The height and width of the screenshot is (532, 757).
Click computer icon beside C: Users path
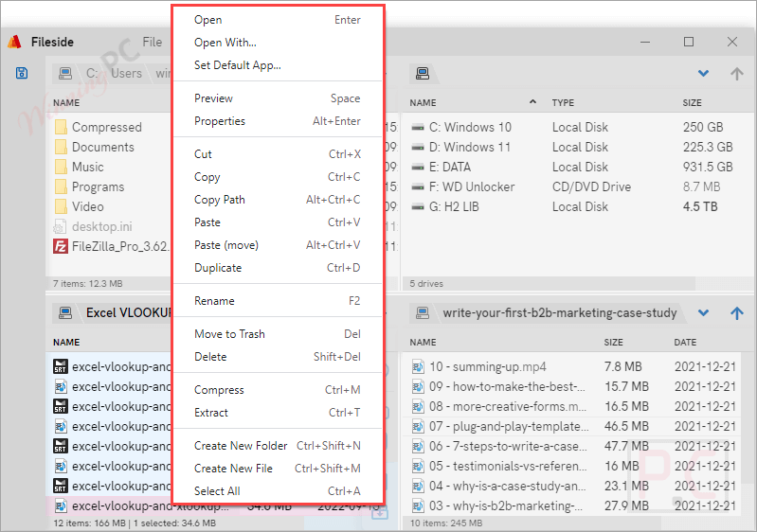[65, 73]
